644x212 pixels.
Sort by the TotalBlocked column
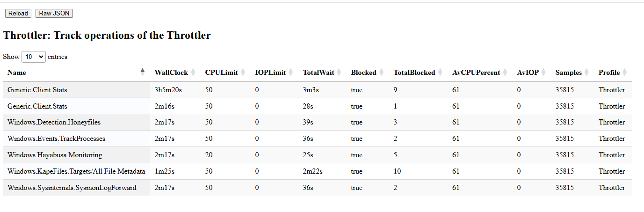tap(440, 73)
